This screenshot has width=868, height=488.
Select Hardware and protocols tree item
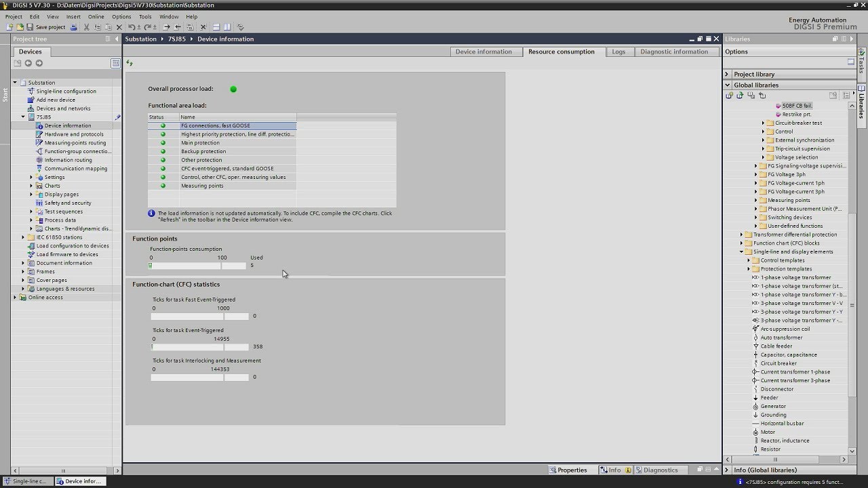point(74,134)
